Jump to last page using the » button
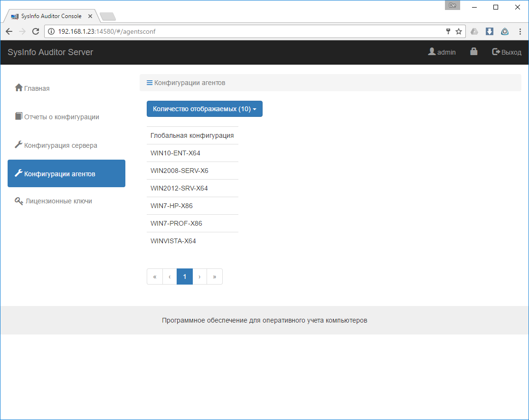Screen dimensions: 529x420 [x=215, y=276]
